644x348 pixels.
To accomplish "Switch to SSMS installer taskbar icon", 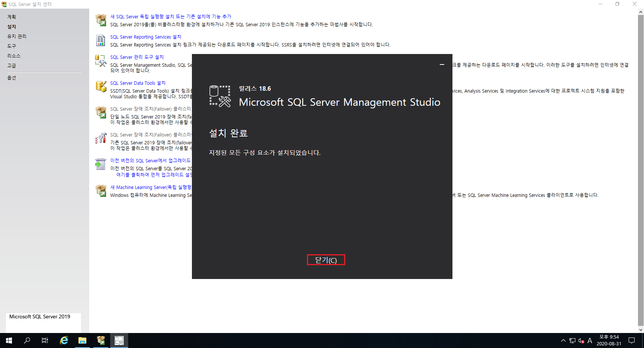I will pos(119,340).
